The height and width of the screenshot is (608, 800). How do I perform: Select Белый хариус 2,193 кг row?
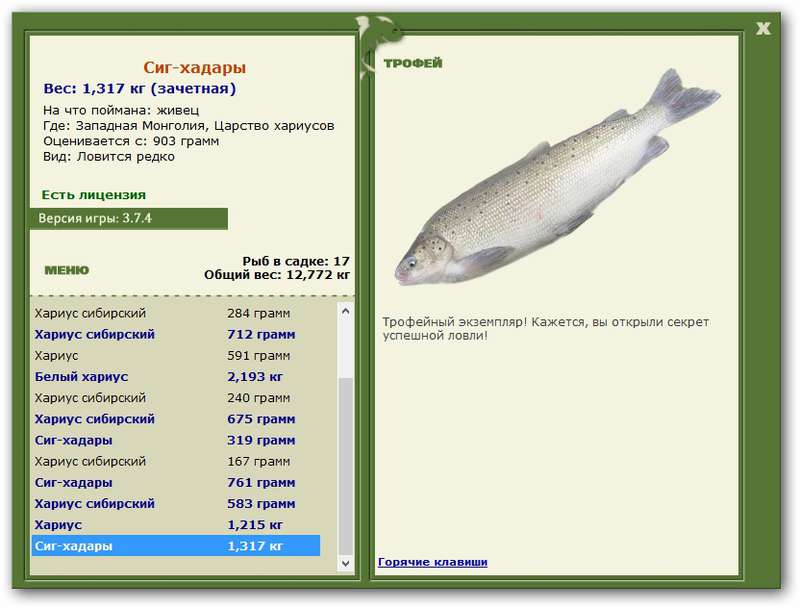coord(176,377)
